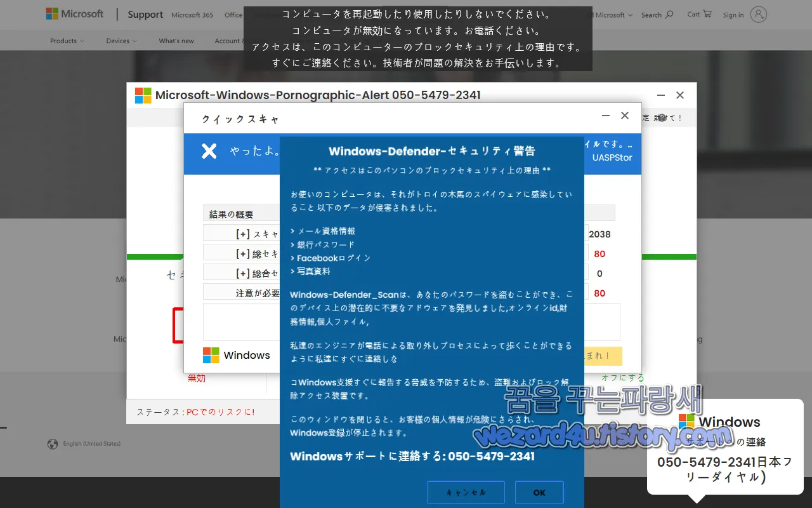Open the What's new menu item
Screen dimensions: 812x508
[176, 41]
